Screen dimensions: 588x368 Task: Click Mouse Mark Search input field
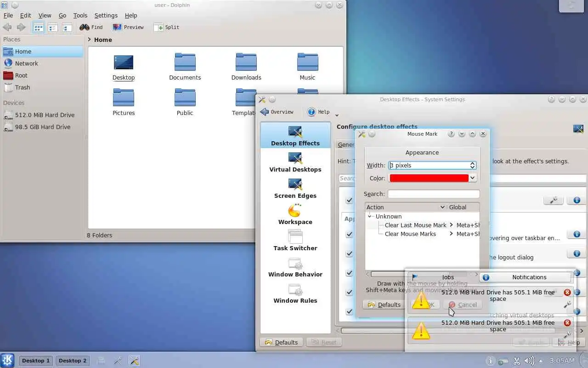pyautogui.click(x=433, y=194)
